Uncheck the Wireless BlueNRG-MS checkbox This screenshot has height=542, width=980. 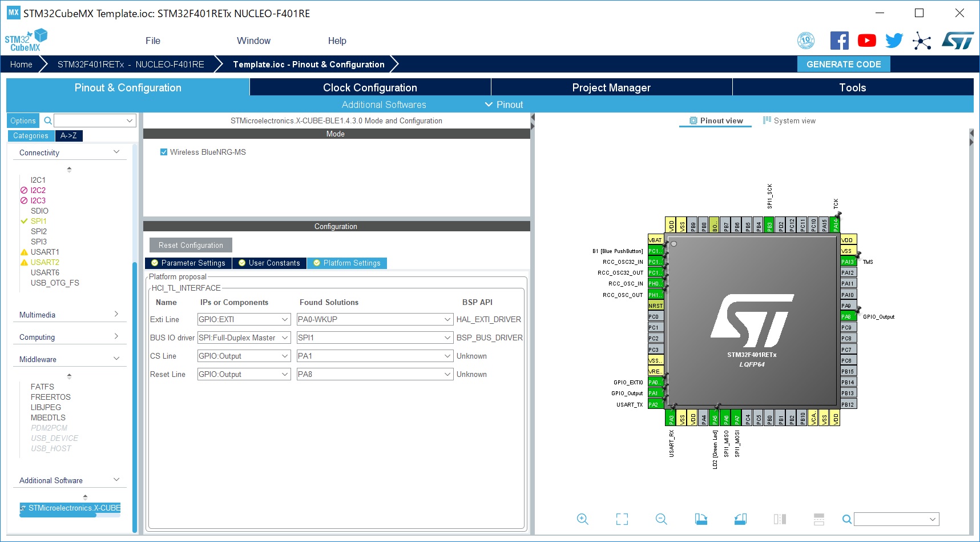coord(164,152)
